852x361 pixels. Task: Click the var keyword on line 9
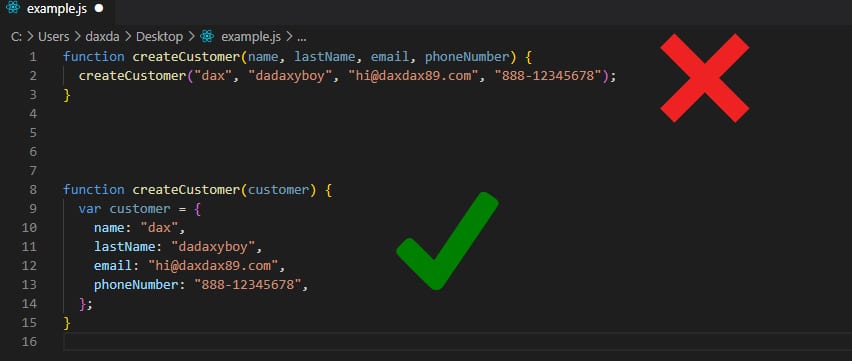[90, 209]
